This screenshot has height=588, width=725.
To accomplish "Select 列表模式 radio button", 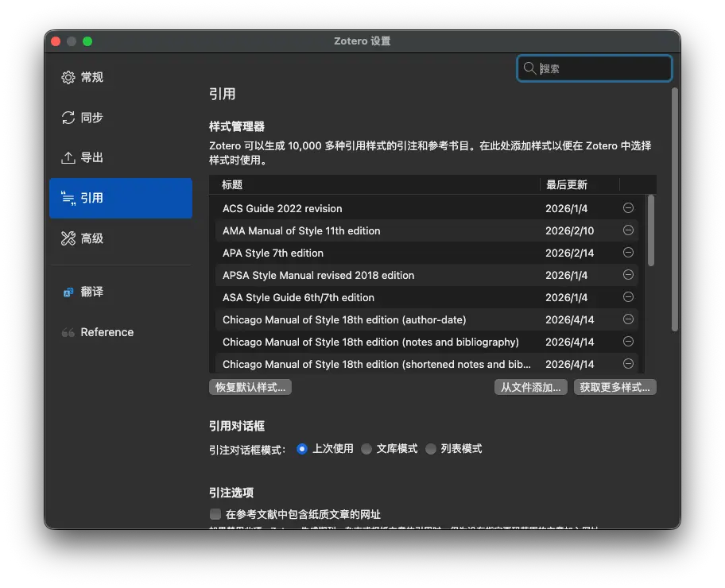I will (431, 449).
